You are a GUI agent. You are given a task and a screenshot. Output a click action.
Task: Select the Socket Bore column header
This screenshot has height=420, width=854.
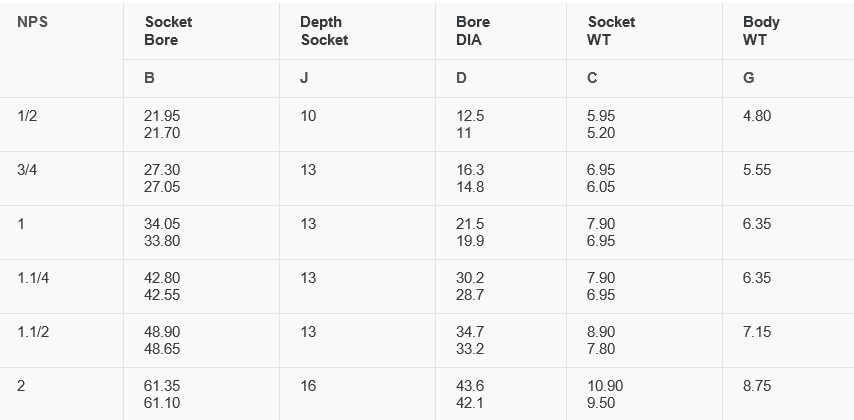[x=168, y=31]
